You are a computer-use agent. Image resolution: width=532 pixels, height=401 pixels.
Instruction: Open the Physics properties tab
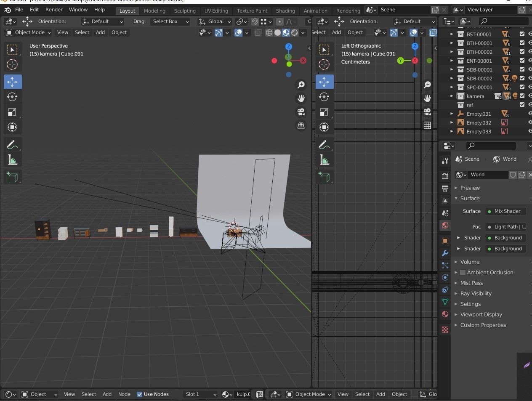(x=445, y=277)
